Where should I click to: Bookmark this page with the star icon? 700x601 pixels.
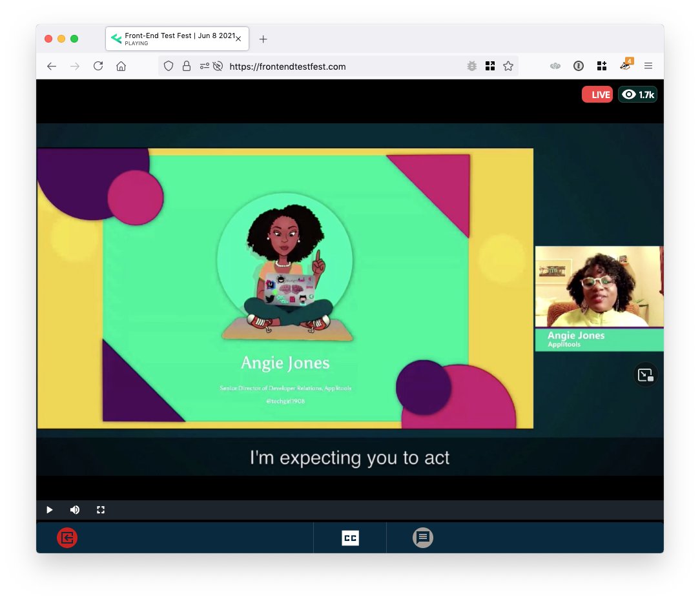[508, 66]
